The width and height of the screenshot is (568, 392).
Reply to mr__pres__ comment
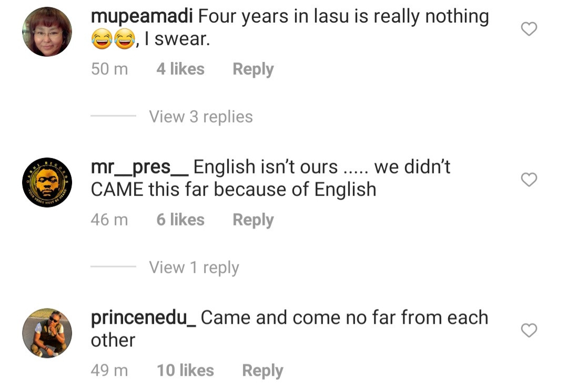point(253,220)
